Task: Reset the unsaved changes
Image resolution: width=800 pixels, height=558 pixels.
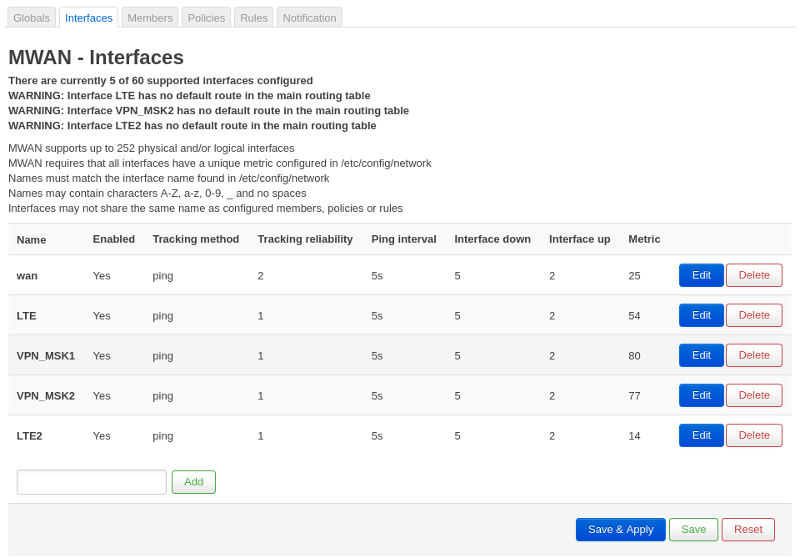Action: (748, 529)
